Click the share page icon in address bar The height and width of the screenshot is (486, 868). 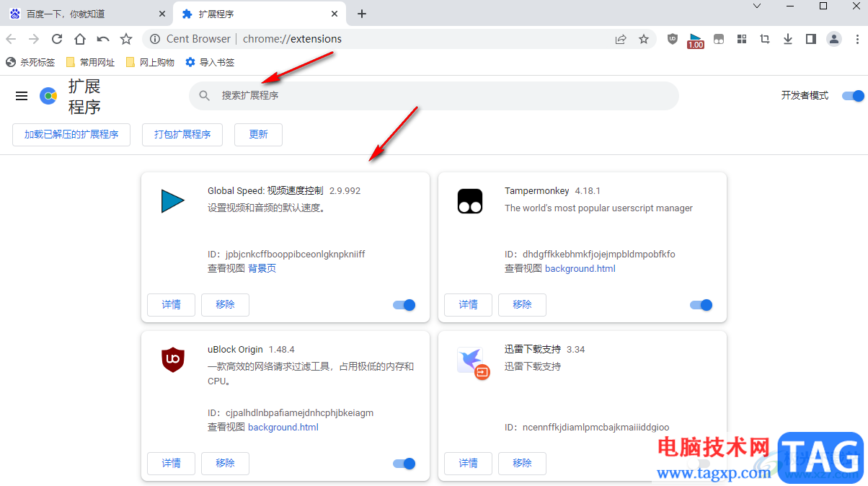621,39
